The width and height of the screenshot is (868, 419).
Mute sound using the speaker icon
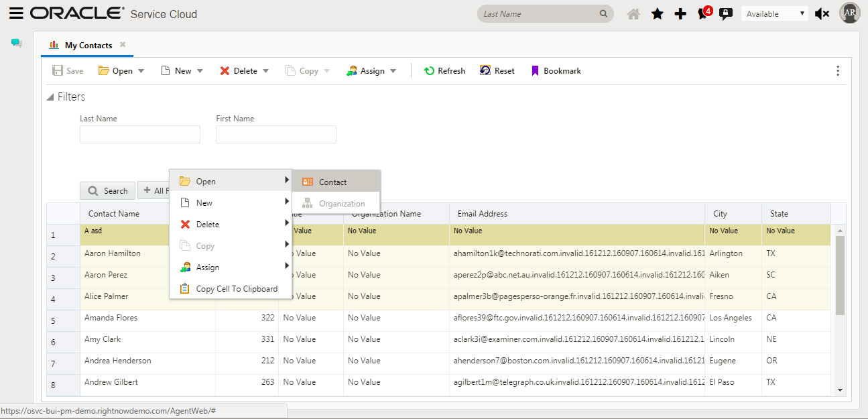click(x=822, y=13)
